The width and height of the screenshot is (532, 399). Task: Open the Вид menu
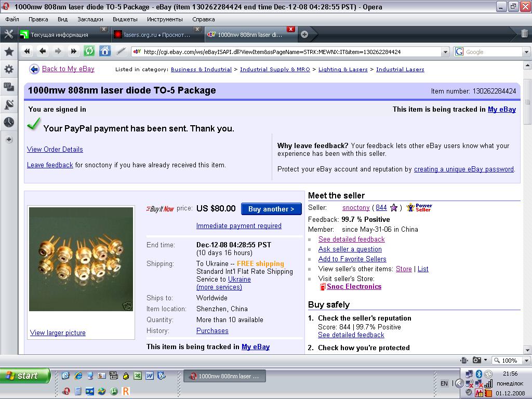pyautogui.click(x=63, y=19)
